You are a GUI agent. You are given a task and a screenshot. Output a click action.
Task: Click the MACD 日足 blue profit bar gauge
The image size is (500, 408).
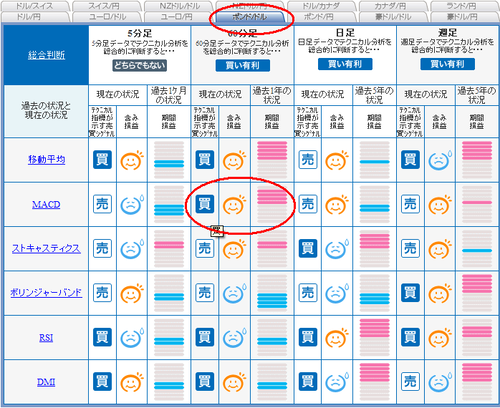click(x=375, y=204)
